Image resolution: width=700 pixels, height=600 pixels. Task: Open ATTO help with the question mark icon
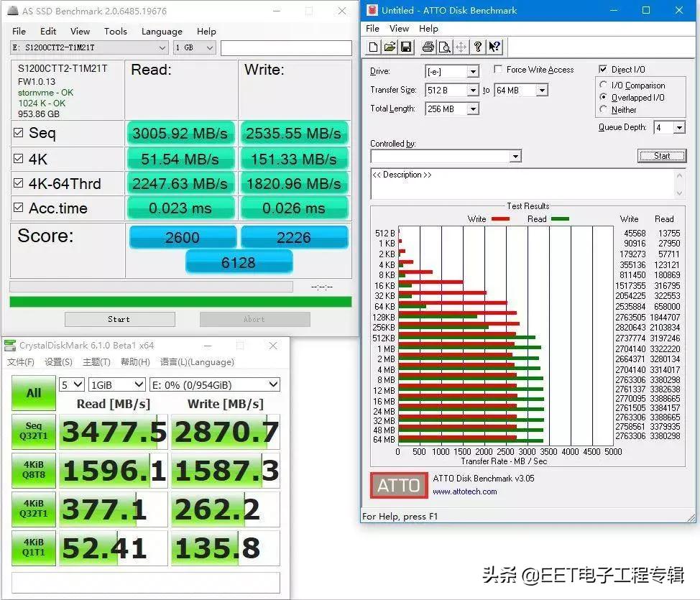click(x=479, y=47)
